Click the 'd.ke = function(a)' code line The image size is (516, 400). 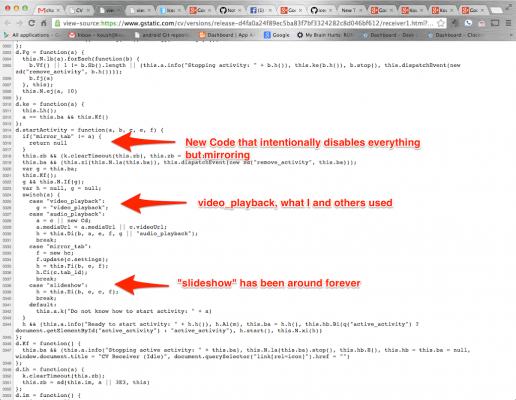pyautogui.click(x=50, y=104)
